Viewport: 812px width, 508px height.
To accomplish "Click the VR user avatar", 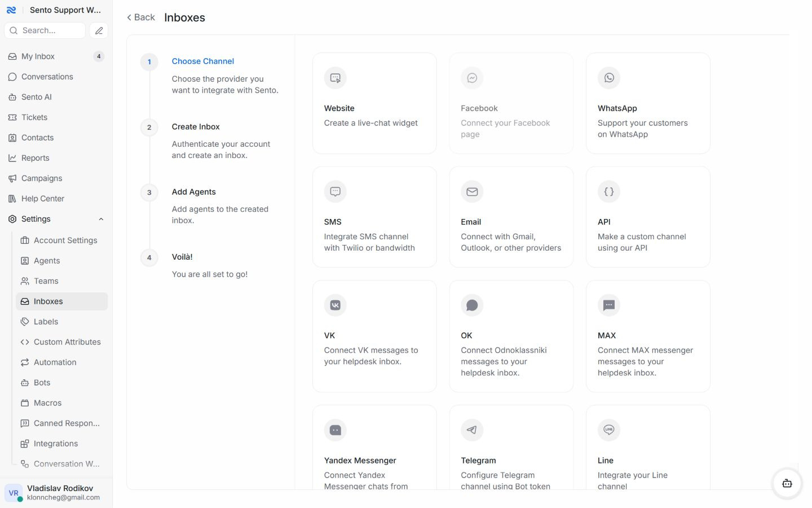I will [14, 493].
